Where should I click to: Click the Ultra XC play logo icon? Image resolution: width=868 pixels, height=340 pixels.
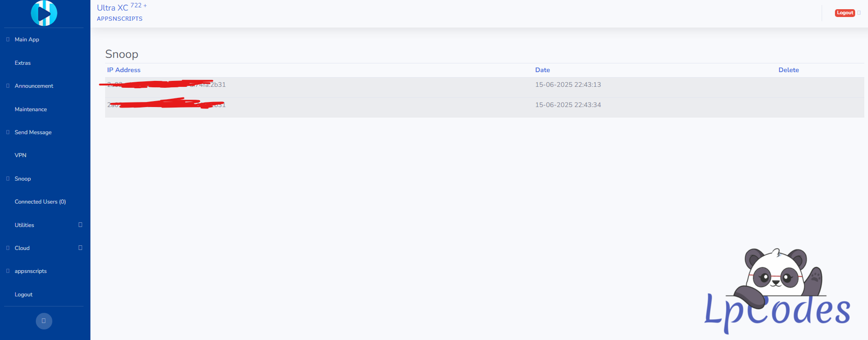click(x=44, y=13)
